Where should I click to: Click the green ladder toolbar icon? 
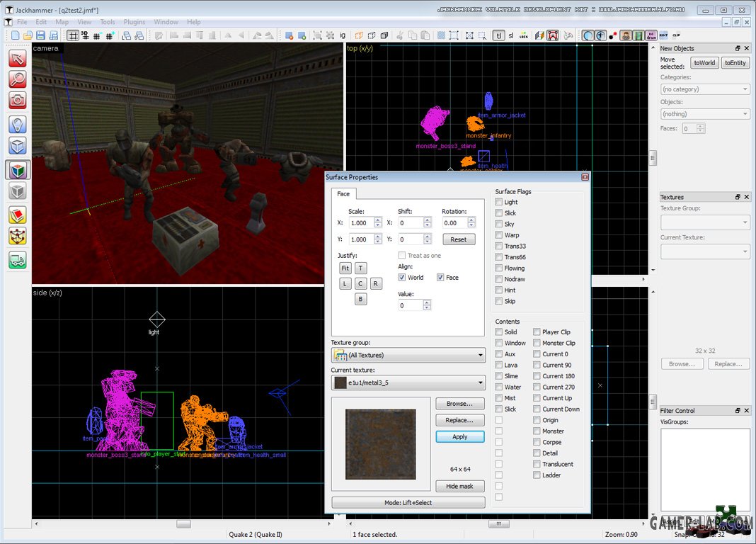coord(638,35)
